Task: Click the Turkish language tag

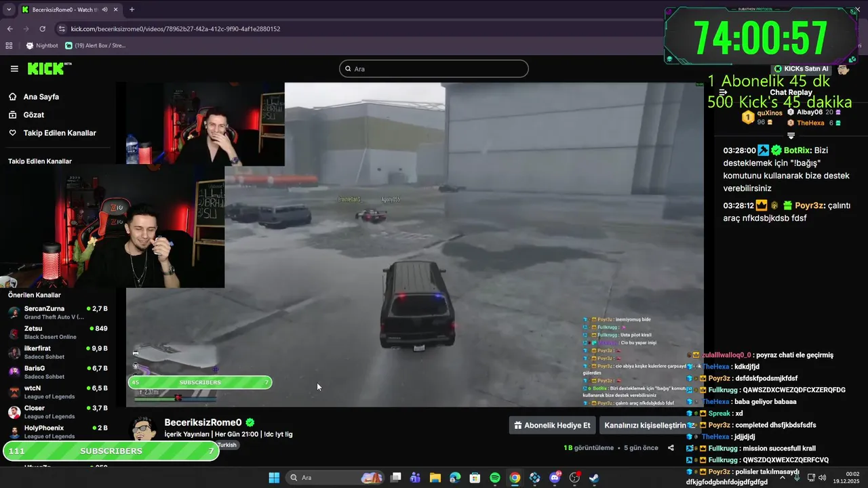Action: pos(226,445)
